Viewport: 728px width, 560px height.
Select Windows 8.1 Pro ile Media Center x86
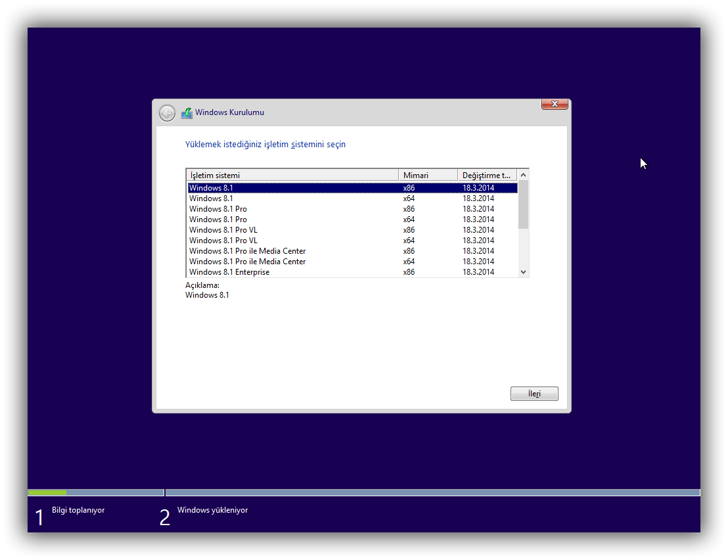tap(352, 250)
